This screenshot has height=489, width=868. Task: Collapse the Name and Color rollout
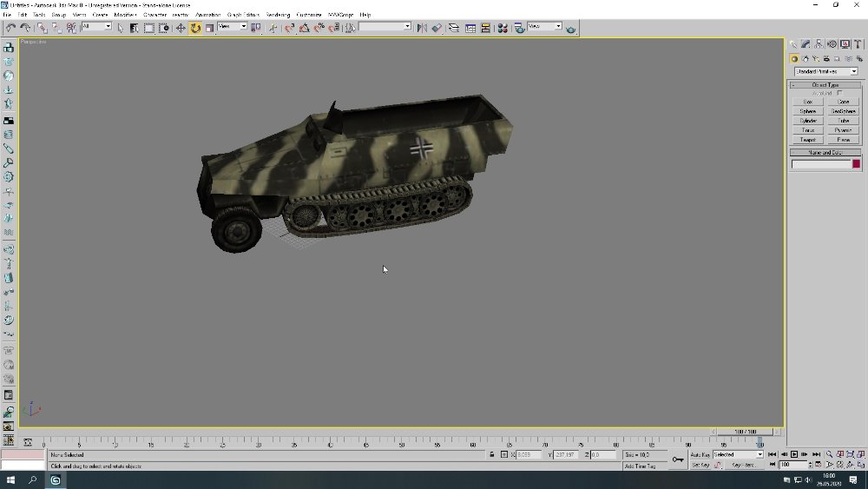(825, 152)
